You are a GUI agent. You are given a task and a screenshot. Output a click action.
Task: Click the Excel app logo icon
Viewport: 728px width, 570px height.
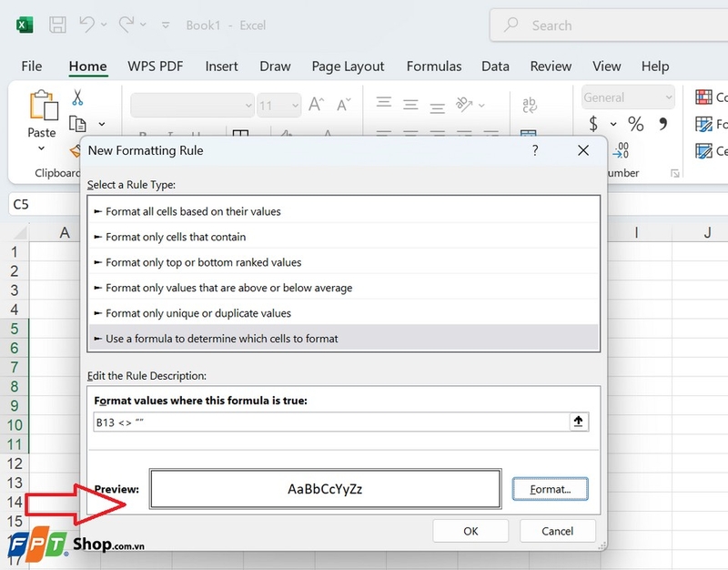[25, 25]
